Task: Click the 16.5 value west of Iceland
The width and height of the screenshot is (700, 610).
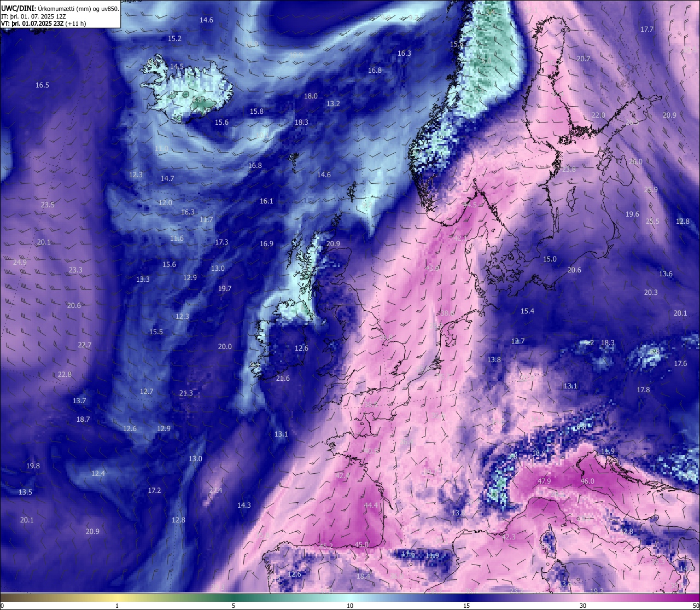Action: (42, 85)
